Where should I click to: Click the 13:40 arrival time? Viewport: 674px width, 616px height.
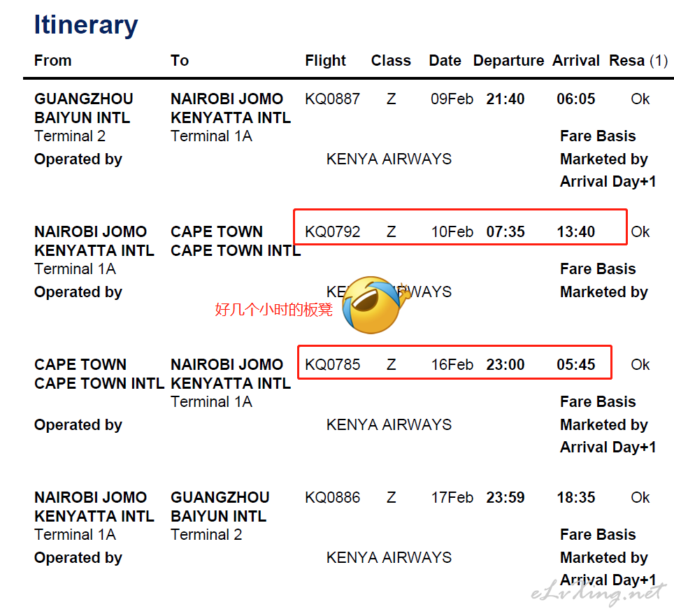coord(576,231)
